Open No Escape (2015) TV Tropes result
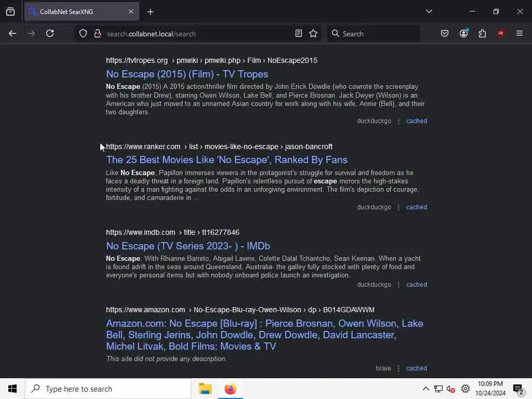532x399 pixels. pos(187,74)
